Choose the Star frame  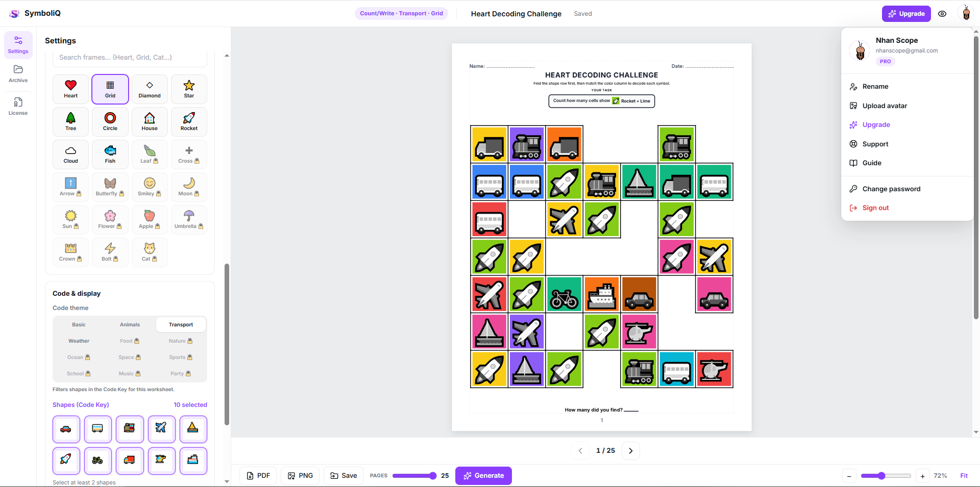click(x=189, y=89)
